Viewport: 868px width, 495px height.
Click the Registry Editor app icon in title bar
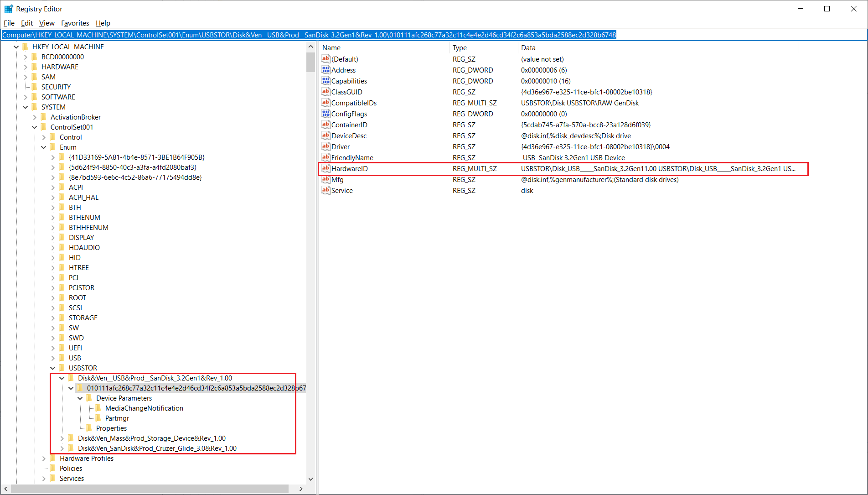[x=9, y=9]
